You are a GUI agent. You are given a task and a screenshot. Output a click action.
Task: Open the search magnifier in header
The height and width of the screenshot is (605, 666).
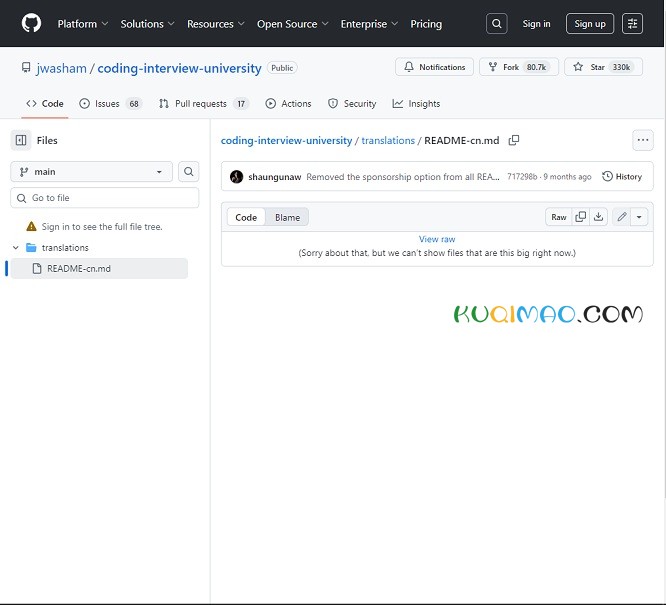click(x=496, y=24)
